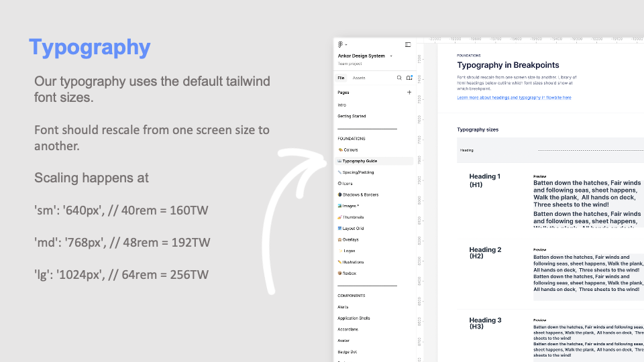Viewport: 644px width, 362px height.
Task: Click the Learn more about headings link
Action: pyautogui.click(x=514, y=98)
